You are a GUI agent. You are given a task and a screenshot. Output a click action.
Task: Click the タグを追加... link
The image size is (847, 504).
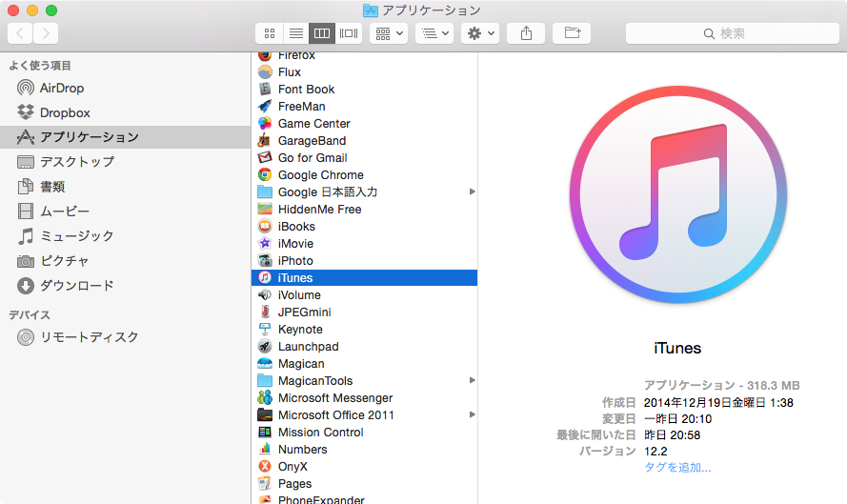[x=677, y=467]
